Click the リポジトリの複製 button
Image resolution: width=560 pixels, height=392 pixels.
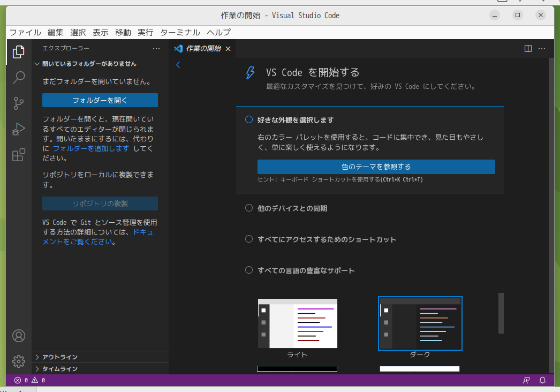[x=100, y=203]
